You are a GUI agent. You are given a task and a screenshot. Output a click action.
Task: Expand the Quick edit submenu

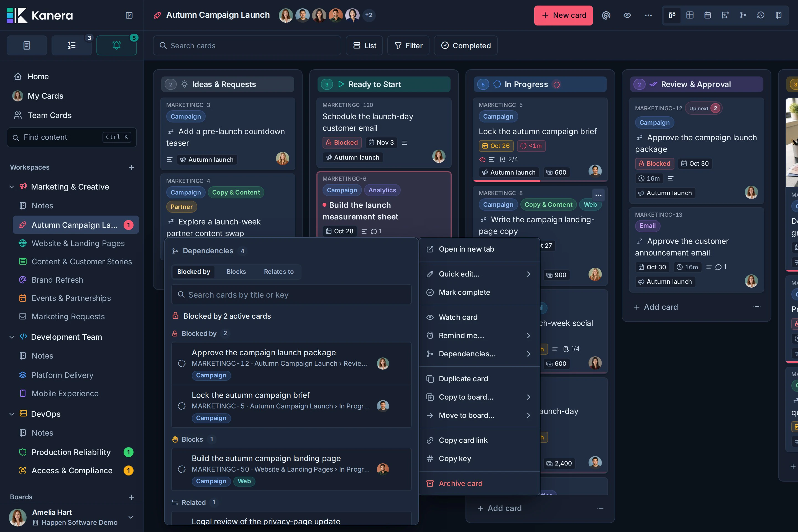coord(479,274)
